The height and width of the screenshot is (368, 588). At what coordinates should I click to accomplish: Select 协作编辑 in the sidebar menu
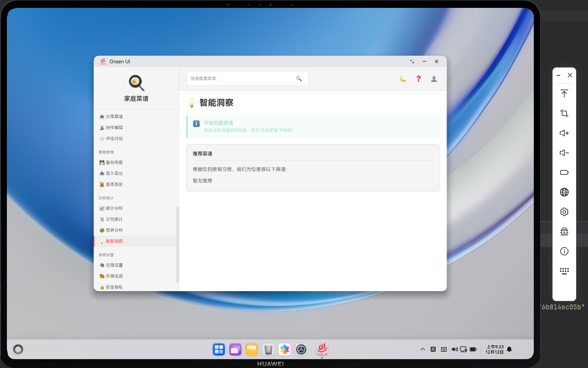coord(113,127)
